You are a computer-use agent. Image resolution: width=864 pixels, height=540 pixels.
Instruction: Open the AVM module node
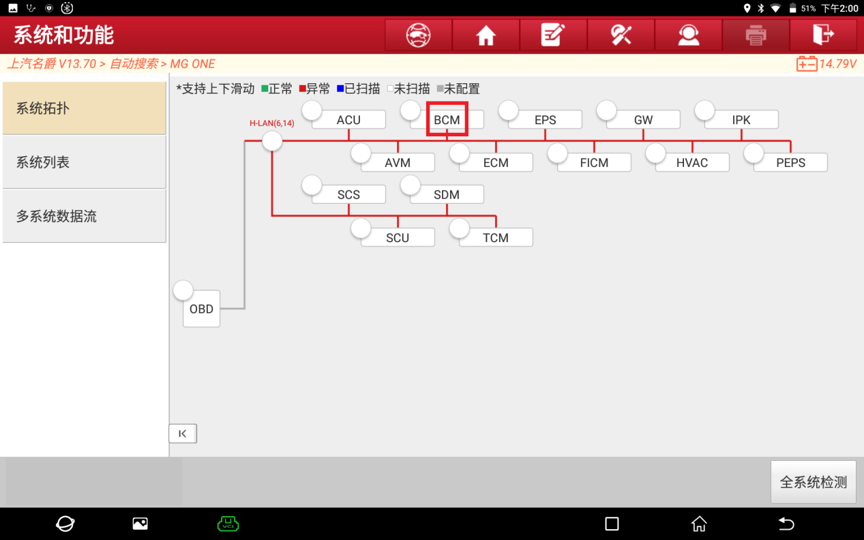pos(397,163)
